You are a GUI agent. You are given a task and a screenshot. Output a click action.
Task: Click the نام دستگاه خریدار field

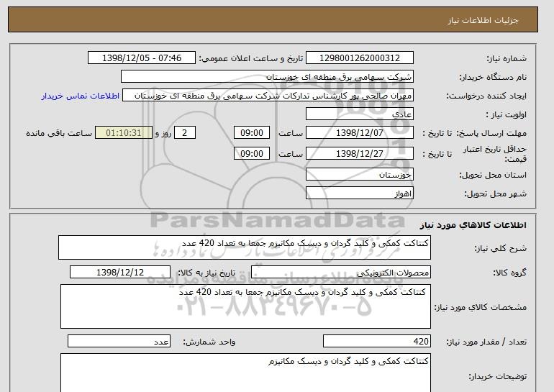click(x=267, y=76)
